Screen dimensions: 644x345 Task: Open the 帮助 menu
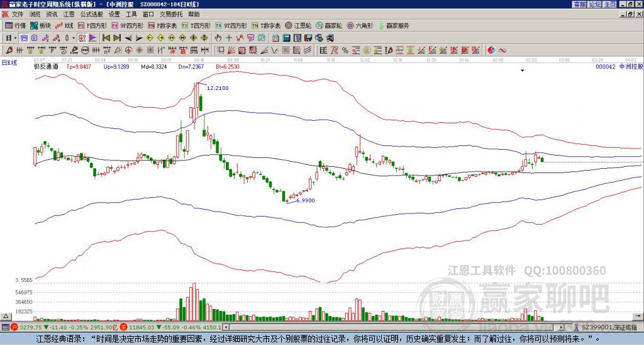[x=194, y=14]
